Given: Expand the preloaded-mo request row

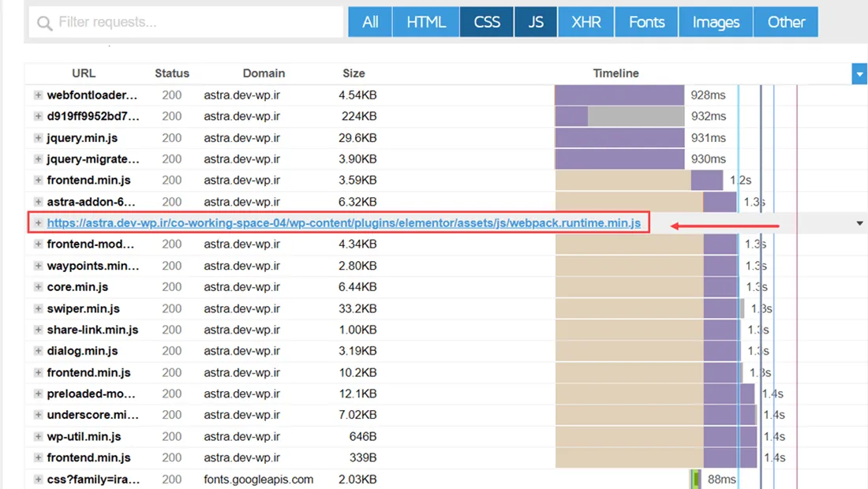Looking at the screenshot, I should coord(38,394).
